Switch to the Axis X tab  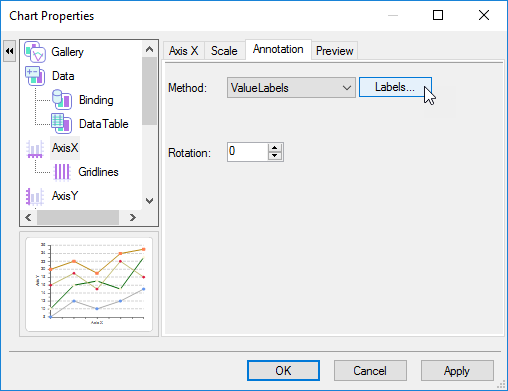pyautogui.click(x=184, y=51)
